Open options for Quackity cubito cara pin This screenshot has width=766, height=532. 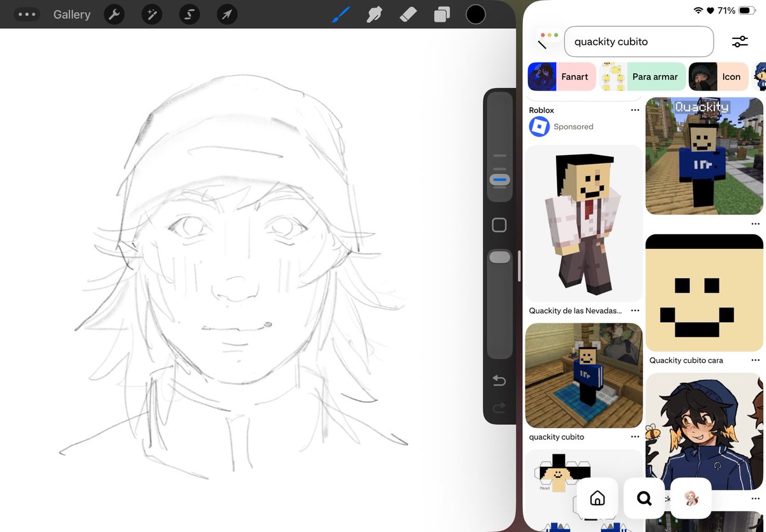[x=756, y=360]
